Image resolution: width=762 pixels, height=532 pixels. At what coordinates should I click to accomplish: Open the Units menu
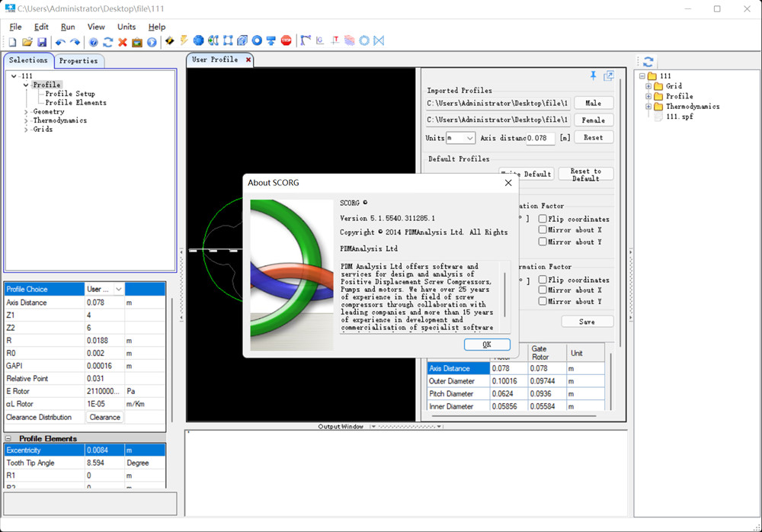126,27
